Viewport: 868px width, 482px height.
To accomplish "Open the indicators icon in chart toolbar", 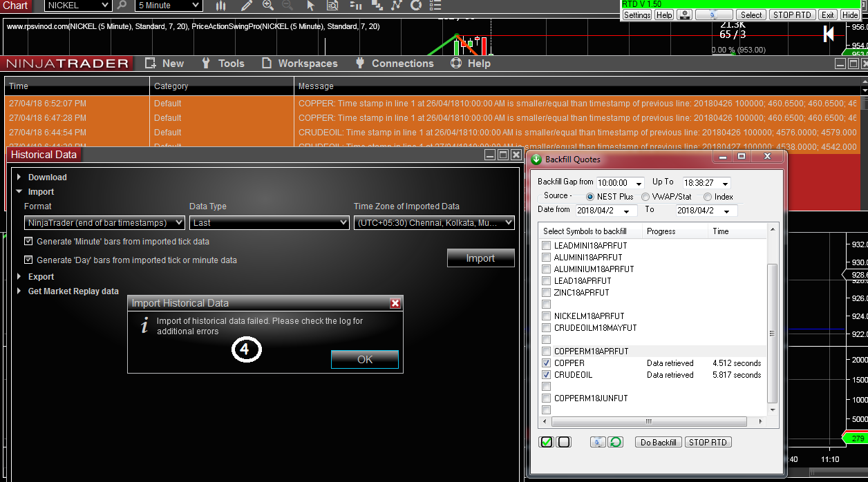I will coord(377,6).
